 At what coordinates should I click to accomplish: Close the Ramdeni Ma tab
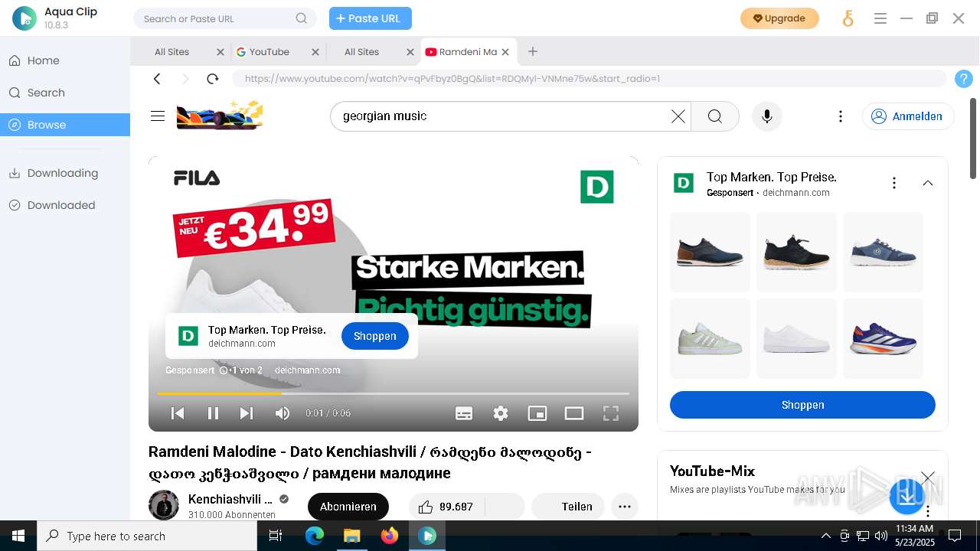pos(505,52)
